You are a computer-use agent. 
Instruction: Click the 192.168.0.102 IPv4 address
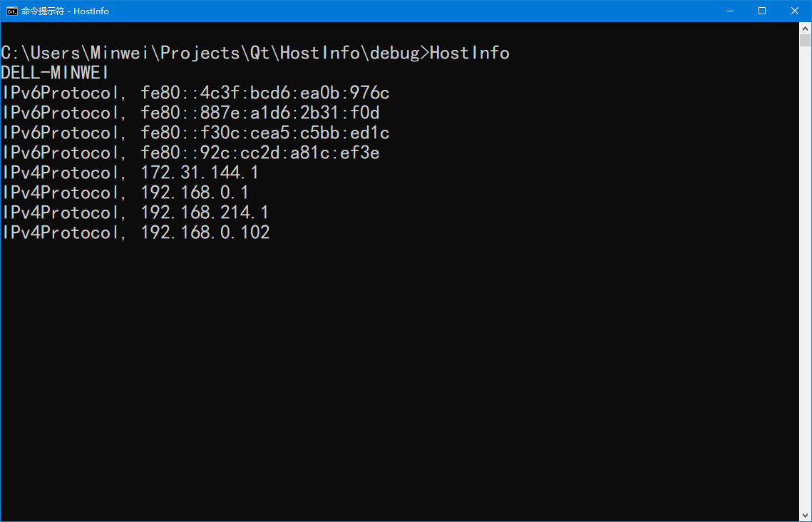pyautogui.click(x=205, y=232)
